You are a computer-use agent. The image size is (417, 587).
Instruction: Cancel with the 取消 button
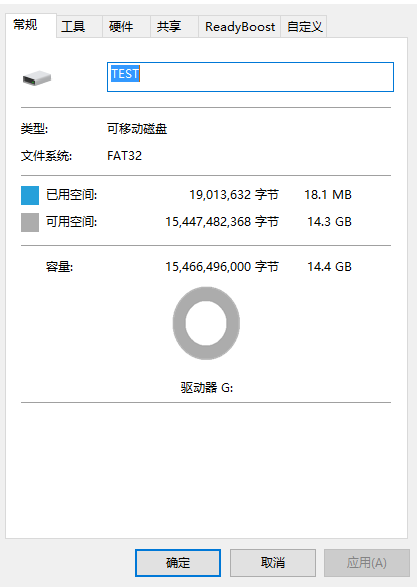click(273, 563)
